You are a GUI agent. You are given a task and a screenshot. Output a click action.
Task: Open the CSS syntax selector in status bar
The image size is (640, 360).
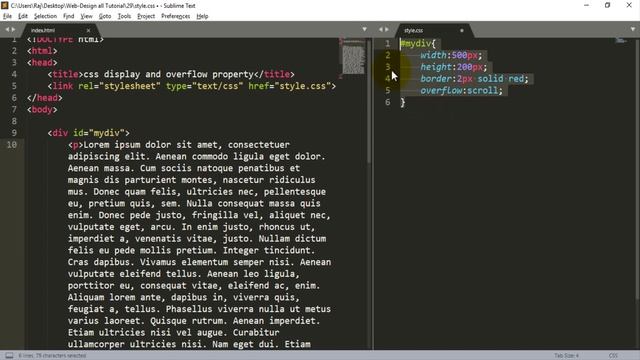point(613,356)
